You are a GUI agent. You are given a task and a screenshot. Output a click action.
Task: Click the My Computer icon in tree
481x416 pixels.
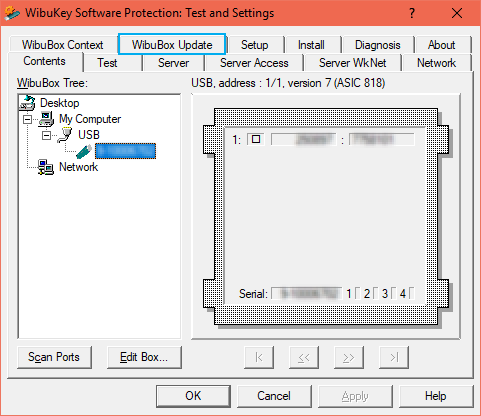[x=46, y=119]
